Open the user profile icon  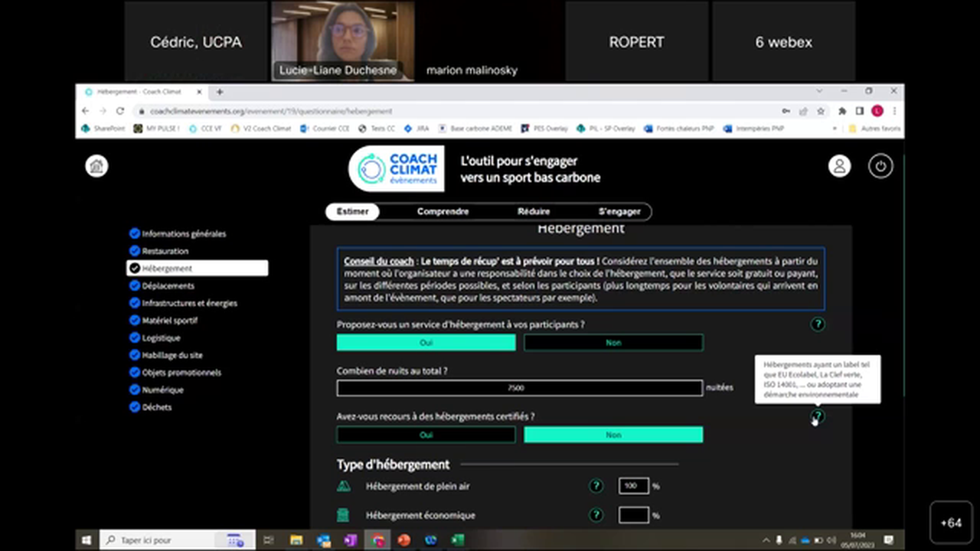839,166
